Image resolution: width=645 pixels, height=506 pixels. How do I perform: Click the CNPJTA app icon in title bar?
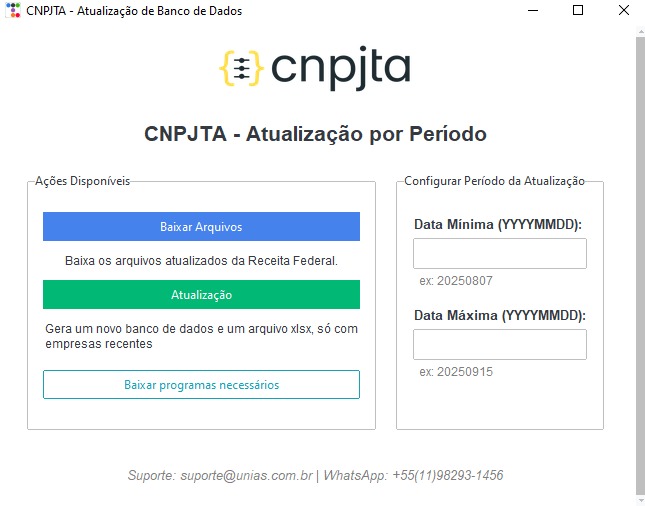12,11
